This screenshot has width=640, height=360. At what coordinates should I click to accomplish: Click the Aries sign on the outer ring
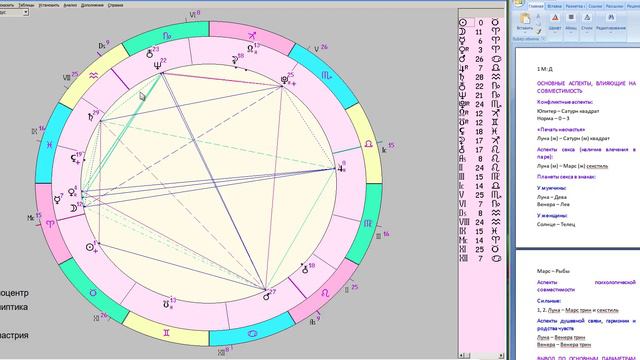[x=50, y=224]
